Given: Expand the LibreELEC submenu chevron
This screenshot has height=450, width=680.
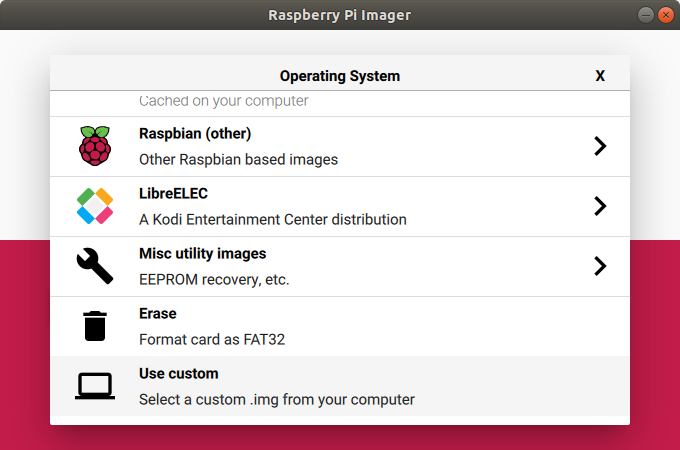Looking at the screenshot, I should coord(600,206).
